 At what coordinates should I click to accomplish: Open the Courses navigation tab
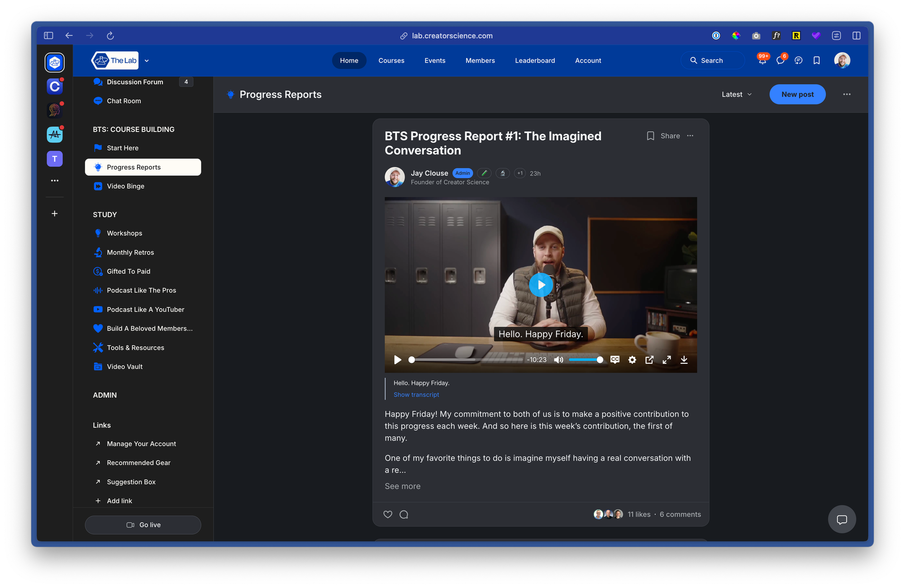[x=391, y=61]
